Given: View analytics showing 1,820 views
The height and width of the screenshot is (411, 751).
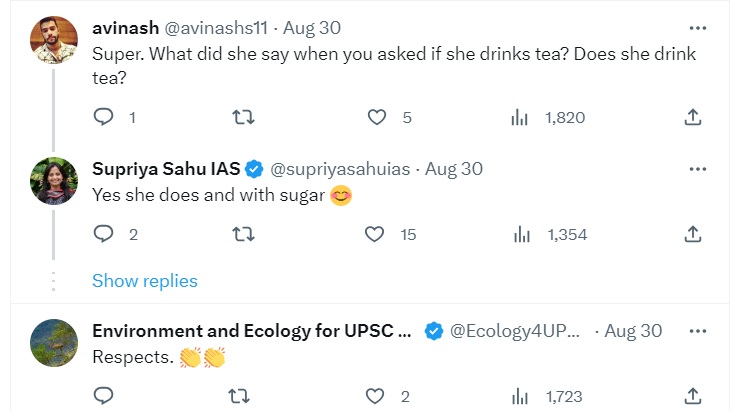Looking at the screenshot, I should pyautogui.click(x=520, y=118).
